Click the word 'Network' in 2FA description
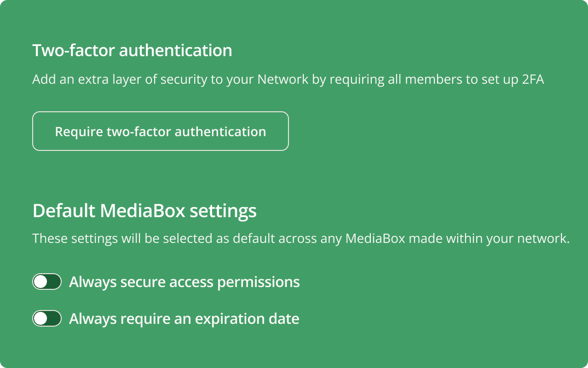 [282, 79]
